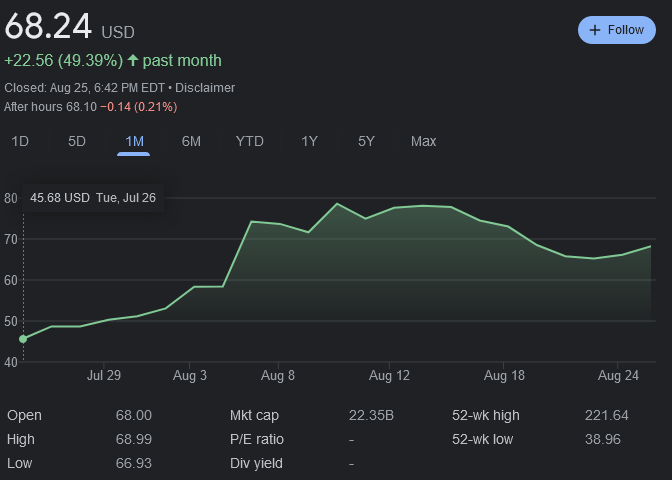
Task: Click the Aug 3 axis label
Action: (189, 375)
